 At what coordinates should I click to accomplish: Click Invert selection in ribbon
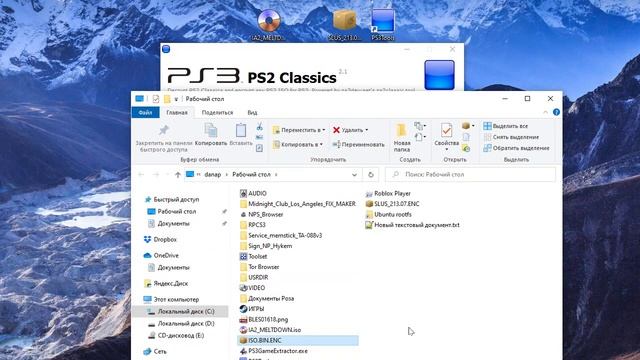point(517,148)
